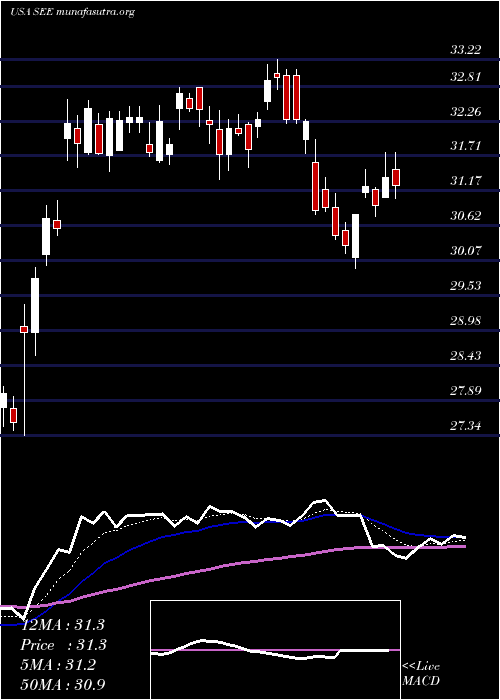Click the 28.43 price axis label
The width and height of the screenshot is (500, 700).
click(466, 355)
